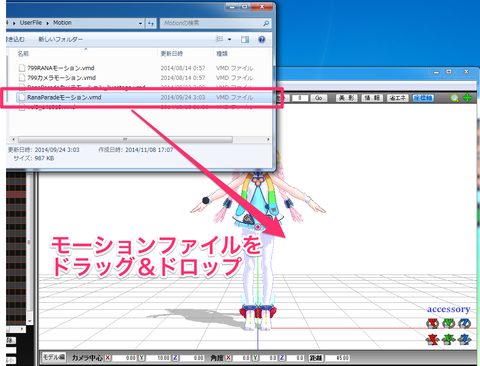Click the camera center Y value field

(x=158, y=358)
